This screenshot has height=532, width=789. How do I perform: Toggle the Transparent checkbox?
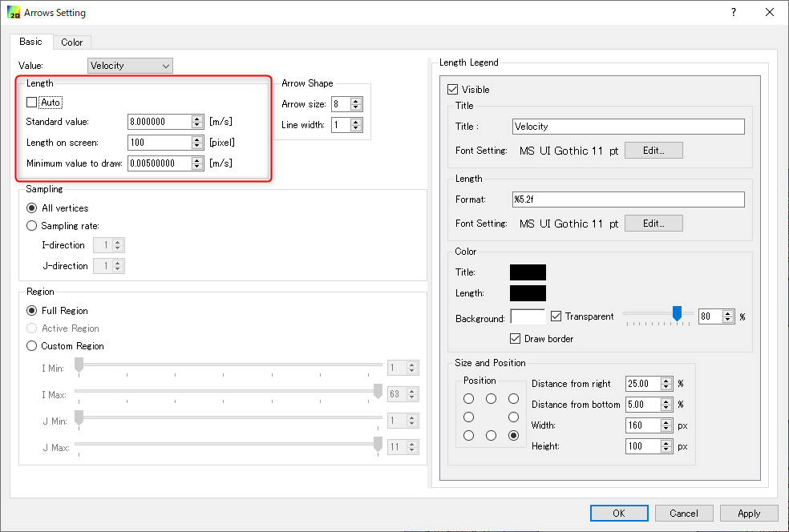click(556, 316)
